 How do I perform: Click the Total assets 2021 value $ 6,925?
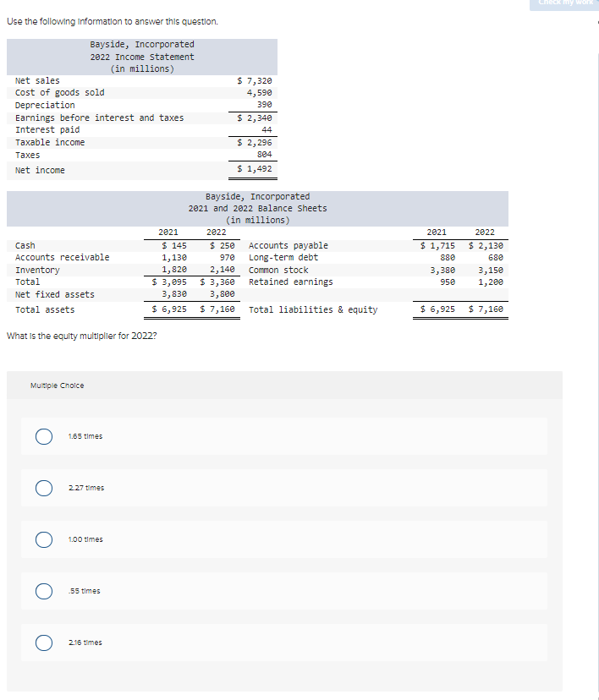point(169,309)
